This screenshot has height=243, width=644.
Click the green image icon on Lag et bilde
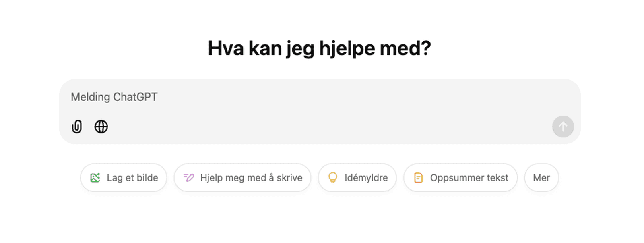[95, 178]
